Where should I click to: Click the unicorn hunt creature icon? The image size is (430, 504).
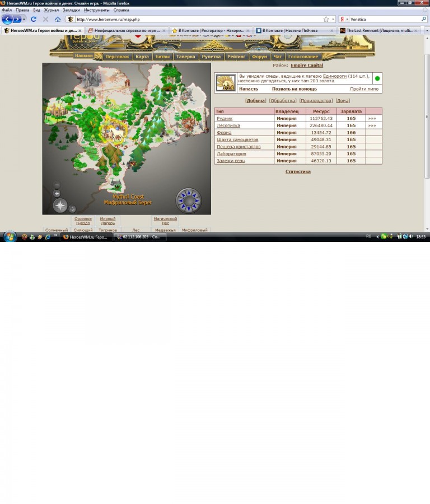point(226,83)
